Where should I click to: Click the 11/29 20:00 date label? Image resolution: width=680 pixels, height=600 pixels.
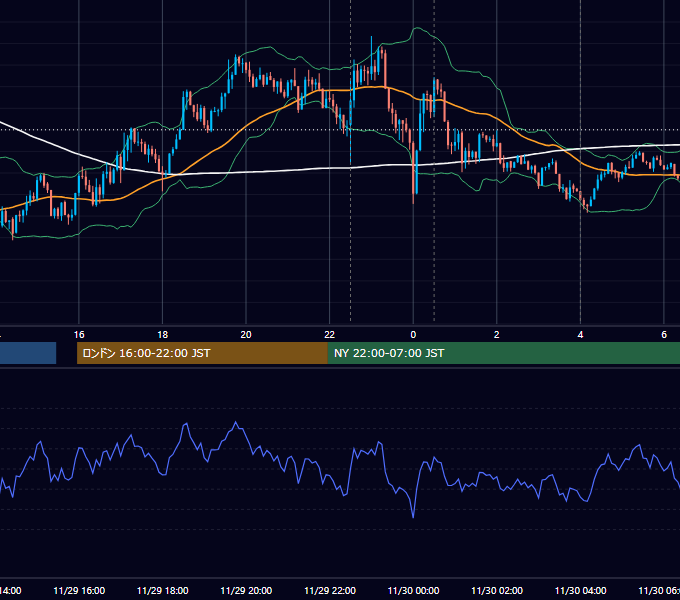[x=246, y=590]
